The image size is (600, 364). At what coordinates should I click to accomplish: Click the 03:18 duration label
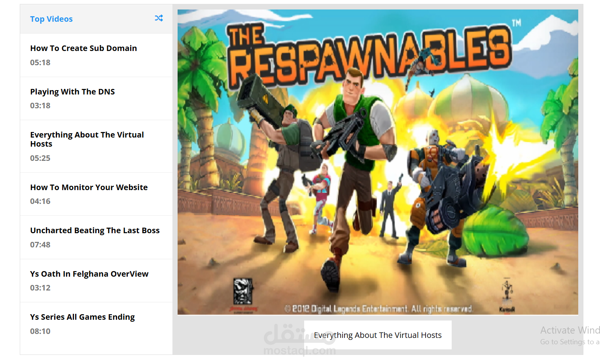pyautogui.click(x=40, y=106)
